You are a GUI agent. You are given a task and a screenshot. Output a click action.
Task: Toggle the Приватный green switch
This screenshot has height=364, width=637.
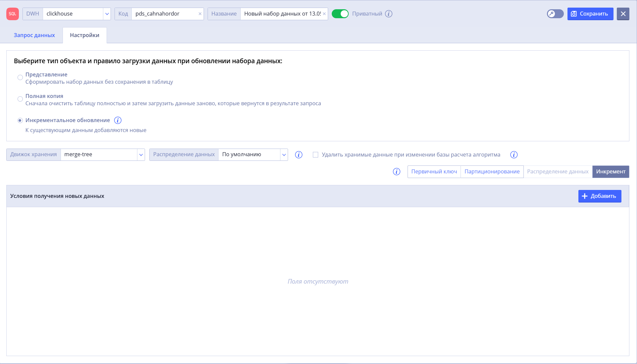[x=340, y=14]
